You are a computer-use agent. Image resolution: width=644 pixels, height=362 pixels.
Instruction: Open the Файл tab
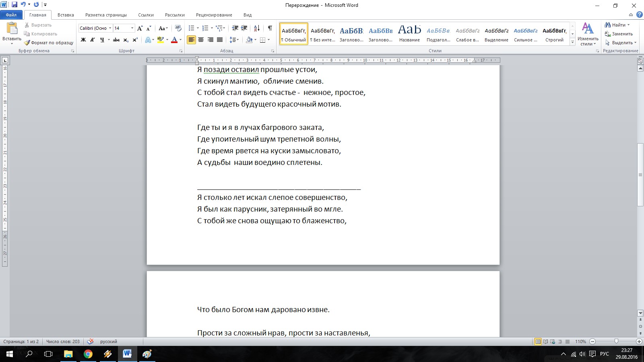click(11, 15)
